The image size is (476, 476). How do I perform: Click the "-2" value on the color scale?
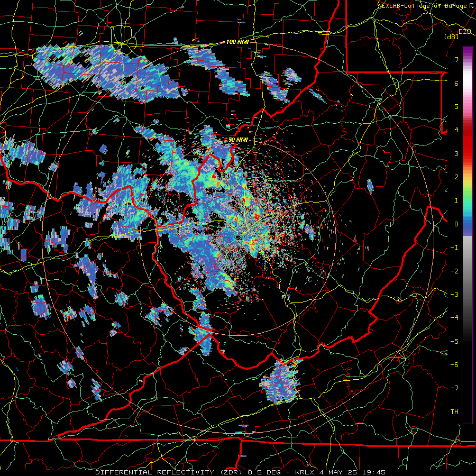pyautogui.click(x=454, y=271)
